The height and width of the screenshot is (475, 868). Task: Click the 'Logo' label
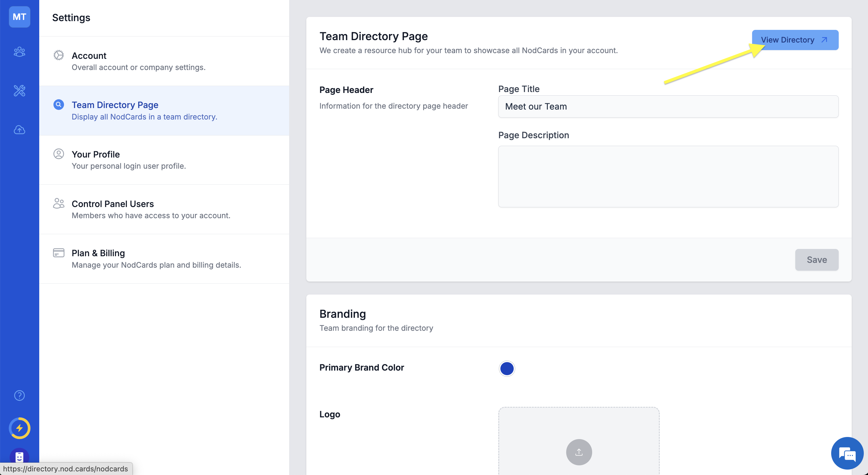point(330,414)
